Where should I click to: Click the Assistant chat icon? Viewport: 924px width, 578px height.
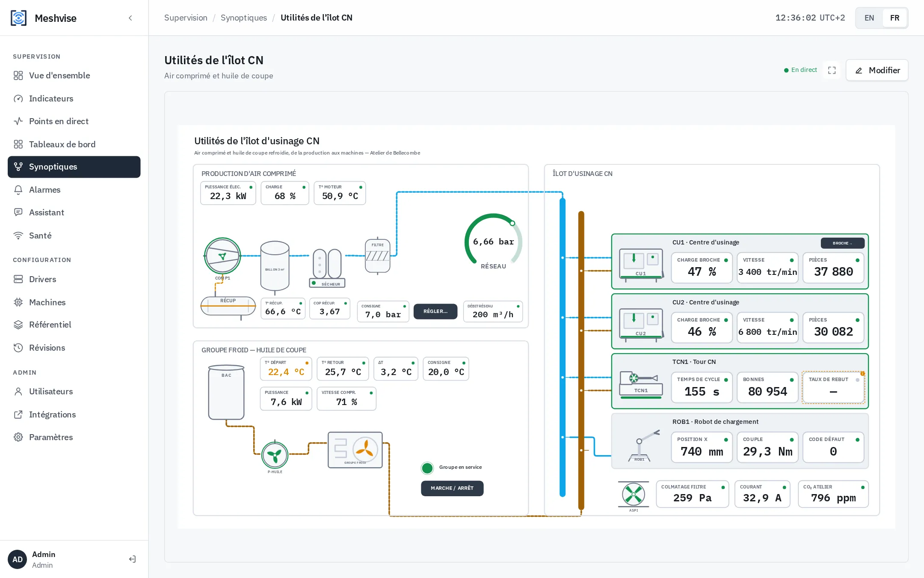[18, 212]
